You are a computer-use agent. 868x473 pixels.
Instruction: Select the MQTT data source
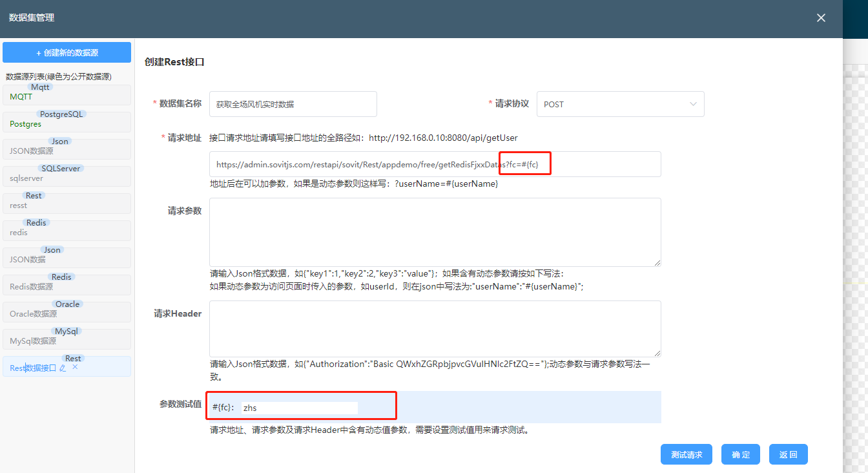point(67,96)
